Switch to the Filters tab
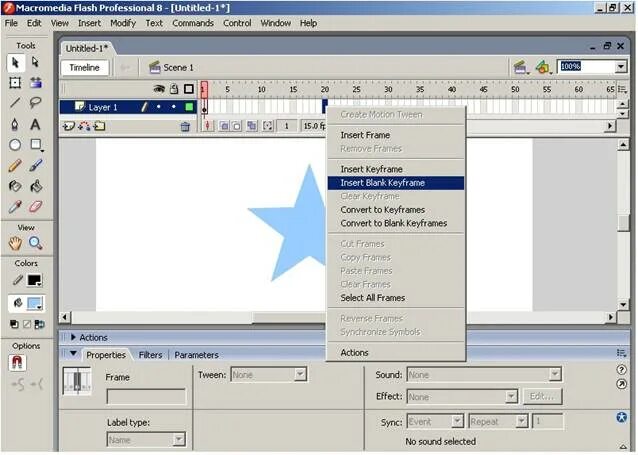Image resolution: width=638 pixels, height=455 pixels. click(150, 355)
